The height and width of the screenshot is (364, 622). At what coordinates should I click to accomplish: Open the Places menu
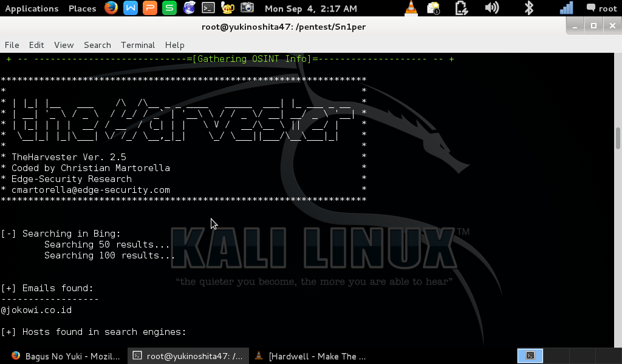[x=82, y=8]
